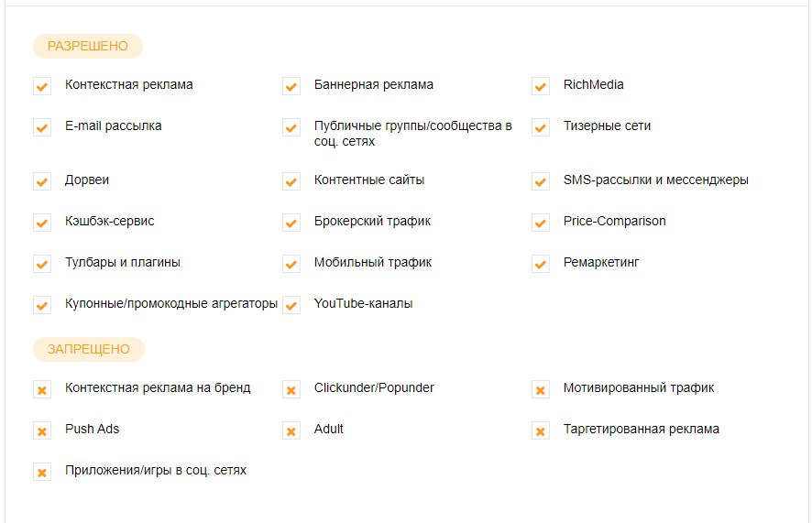812x523 pixels.
Task: Click the Дорвеи checkmark box
Action: (42, 181)
